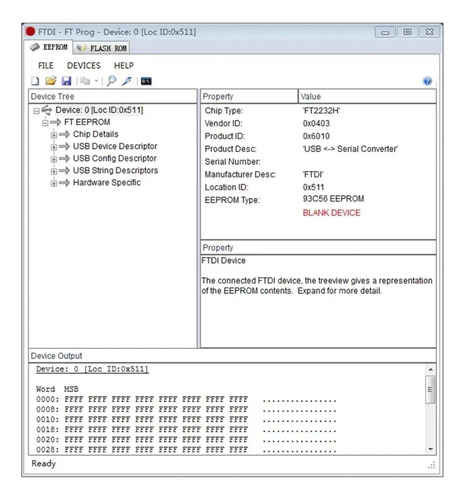The height and width of the screenshot is (500, 465).
Task: Close the FT Prog window
Action: point(429,32)
